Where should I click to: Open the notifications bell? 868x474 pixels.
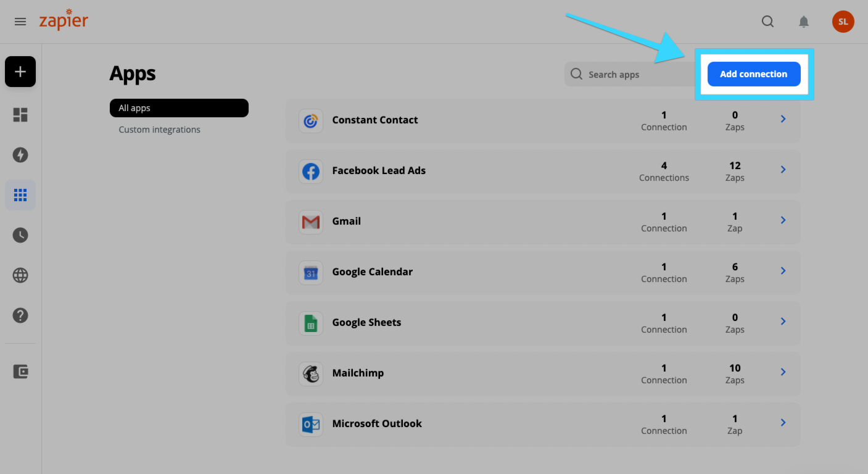803,22
